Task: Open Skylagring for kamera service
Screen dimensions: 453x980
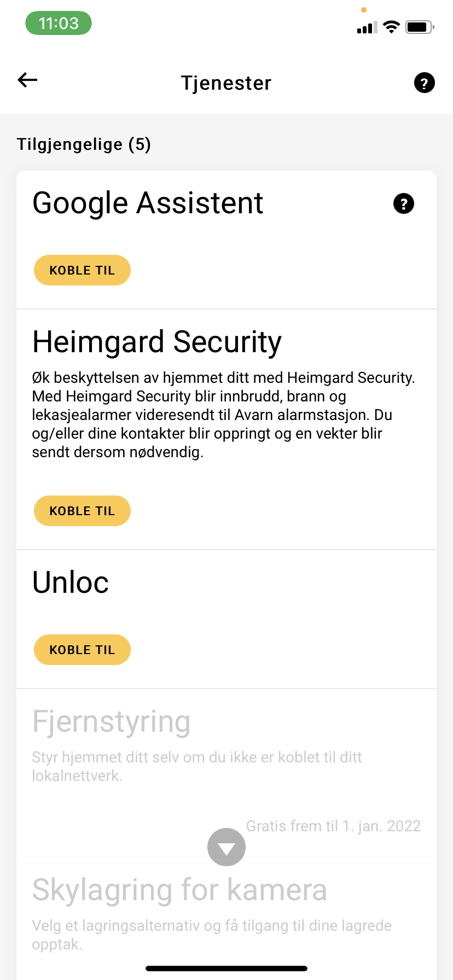Action: click(179, 890)
